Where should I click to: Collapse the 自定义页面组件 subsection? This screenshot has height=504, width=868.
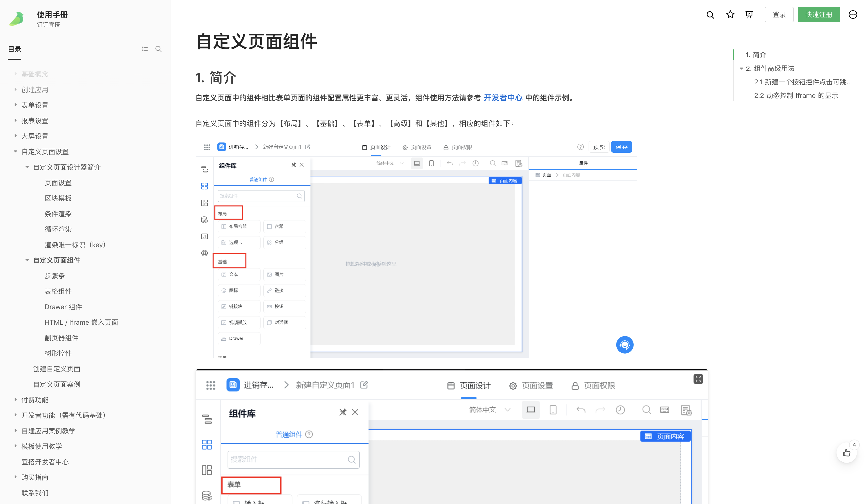27,260
